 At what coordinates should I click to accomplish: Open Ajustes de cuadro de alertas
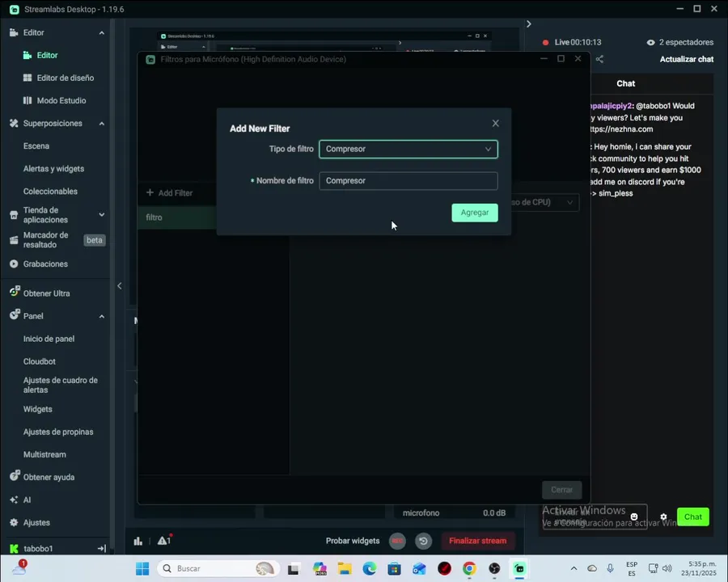point(61,386)
